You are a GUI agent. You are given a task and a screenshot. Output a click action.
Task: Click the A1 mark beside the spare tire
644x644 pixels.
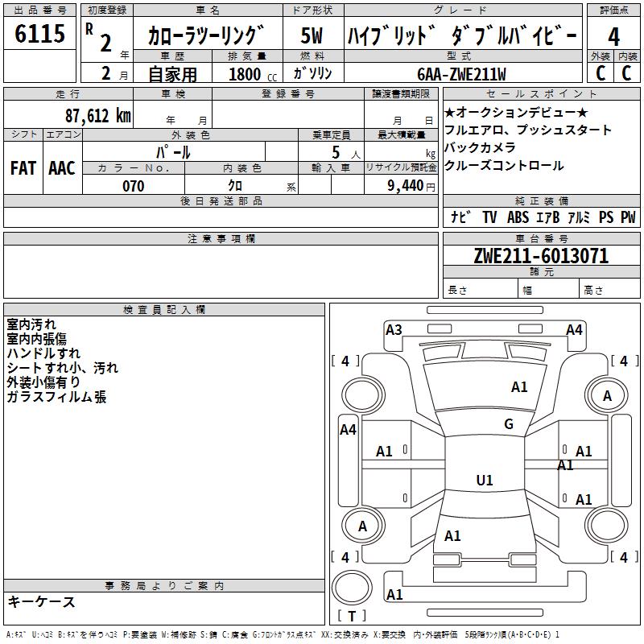(394, 595)
